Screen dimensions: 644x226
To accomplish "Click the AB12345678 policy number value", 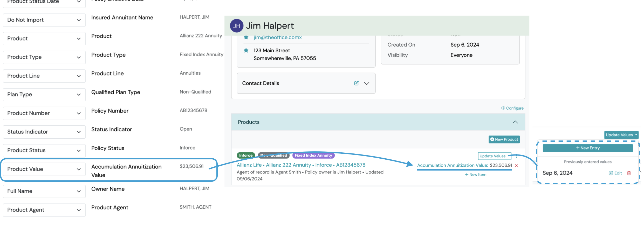I will click(x=193, y=110).
